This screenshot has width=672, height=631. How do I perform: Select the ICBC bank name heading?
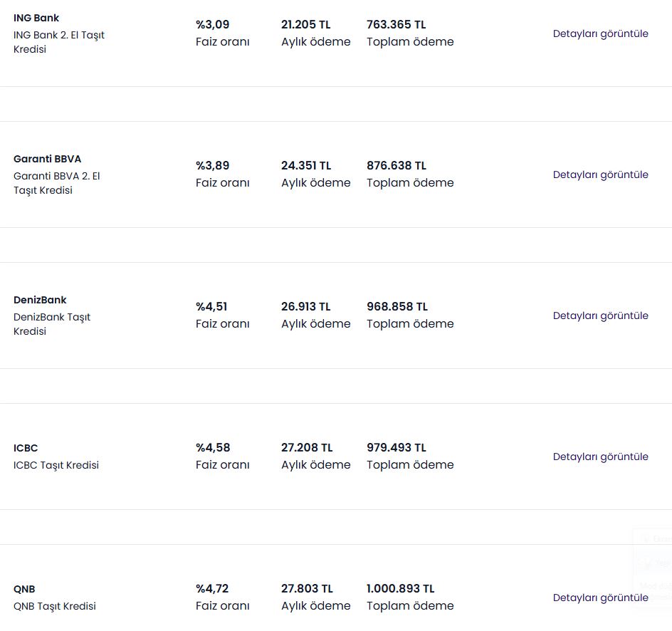point(26,449)
